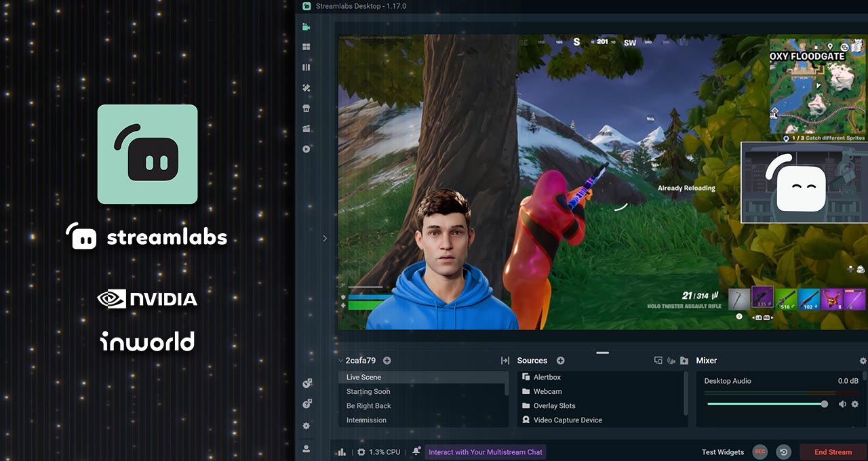Open the App Store icon in sidebar
Image resolution: width=868 pixels, height=461 pixels.
click(x=306, y=108)
